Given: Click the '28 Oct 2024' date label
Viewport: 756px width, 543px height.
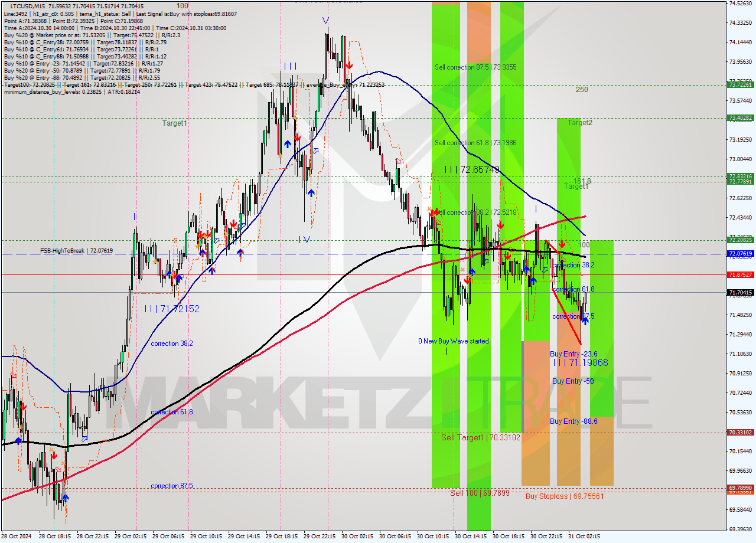Looking at the screenshot, I should coord(16,537).
